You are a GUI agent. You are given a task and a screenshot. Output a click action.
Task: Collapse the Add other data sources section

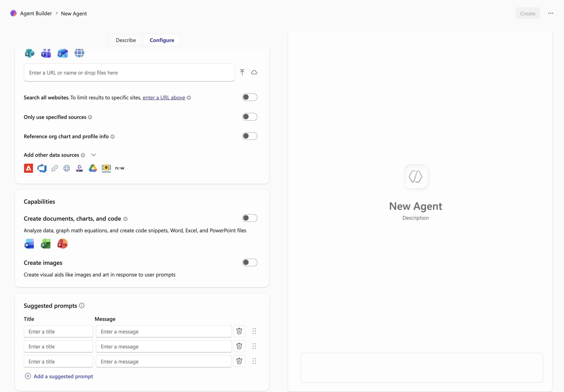click(x=93, y=155)
